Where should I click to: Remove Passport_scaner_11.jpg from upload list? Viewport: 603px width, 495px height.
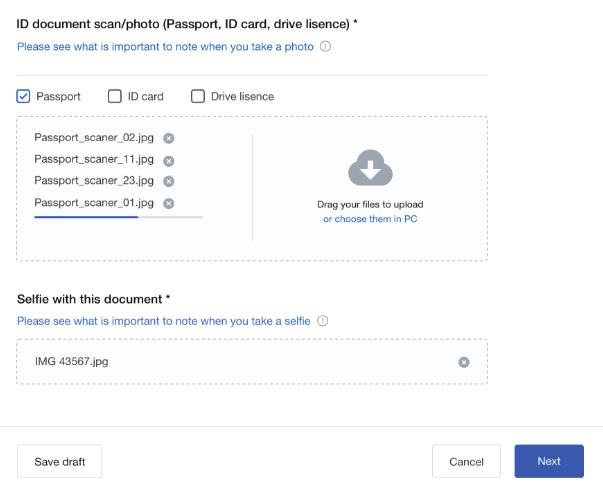(x=169, y=160)
